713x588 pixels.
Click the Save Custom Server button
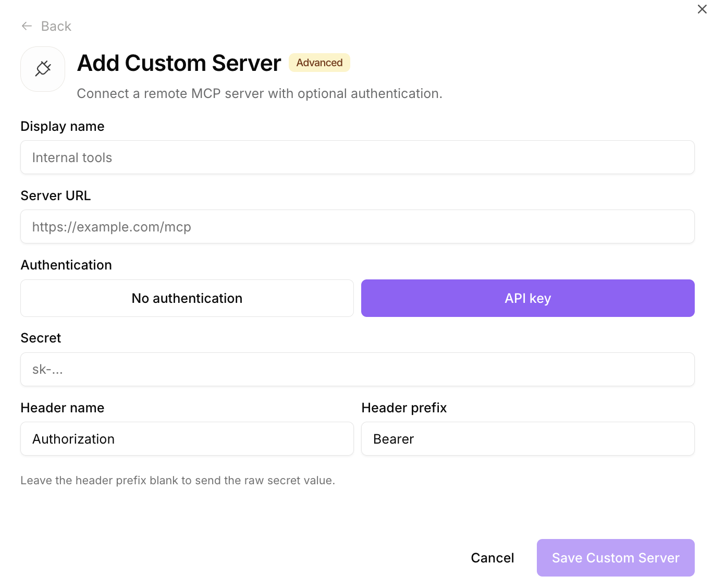tap(615, 558)
